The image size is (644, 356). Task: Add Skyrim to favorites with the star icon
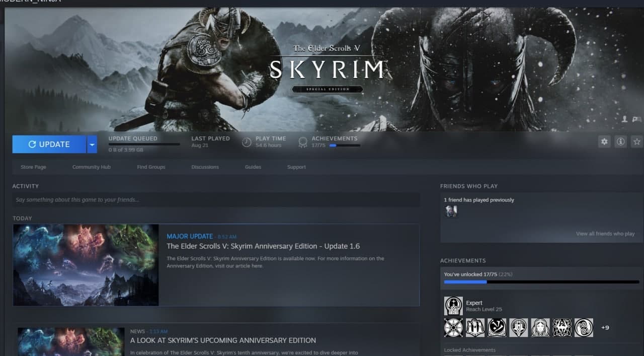pyautogui.click(x=637, y=142)
